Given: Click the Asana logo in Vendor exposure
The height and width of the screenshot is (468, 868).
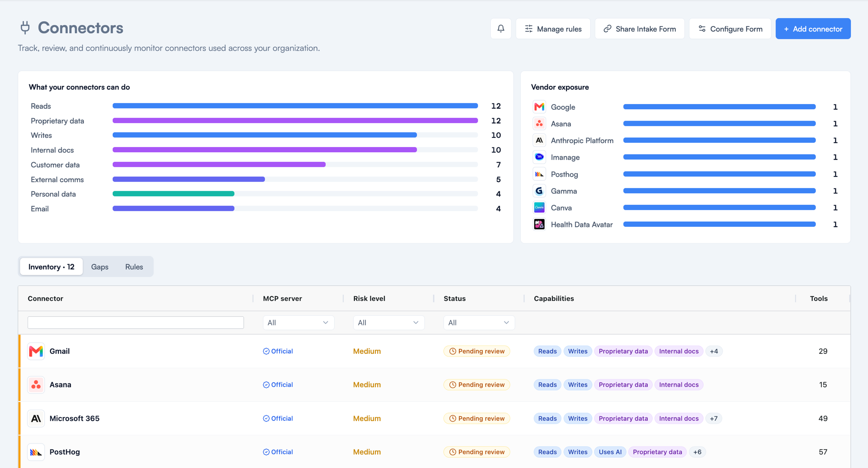Looking at the screenshot, I should coord(539,124).
